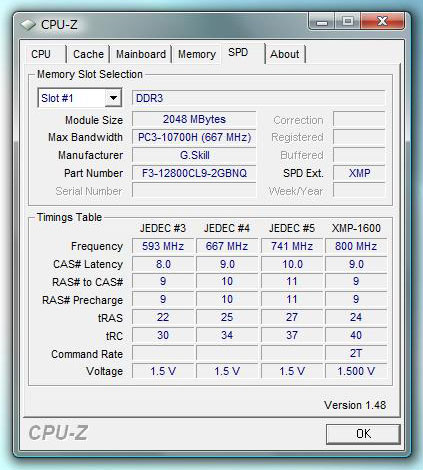Click the CAS# Latency row label
The height and width of the screenshot is (470, 423).
[x=88, y=264]
